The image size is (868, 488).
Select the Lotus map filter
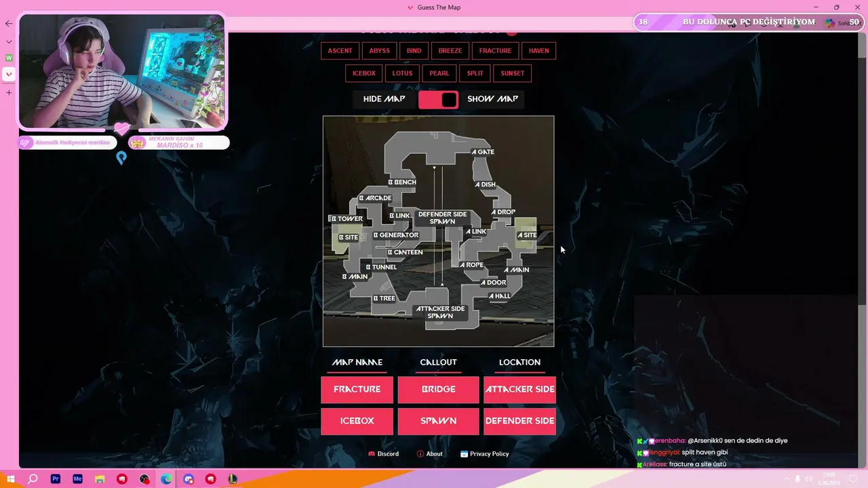(402, 73)
